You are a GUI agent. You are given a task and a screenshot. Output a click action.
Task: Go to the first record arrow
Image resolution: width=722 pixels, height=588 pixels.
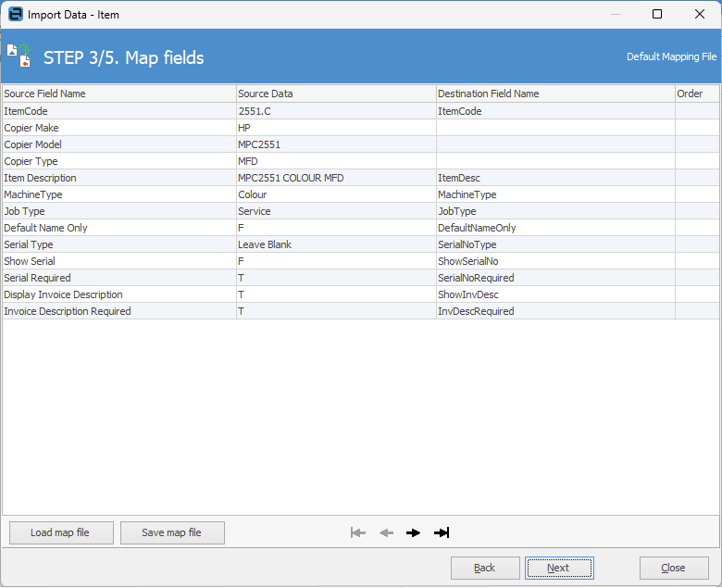tap(358, 532)
